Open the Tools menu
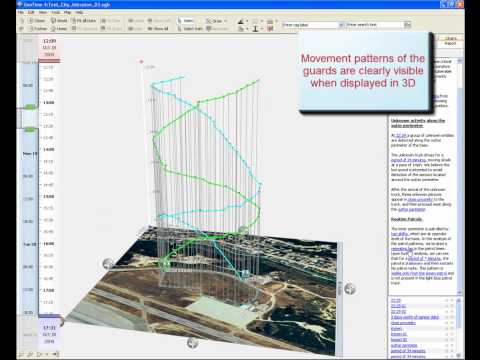480x360 pixels. click(x=55, y=12)
